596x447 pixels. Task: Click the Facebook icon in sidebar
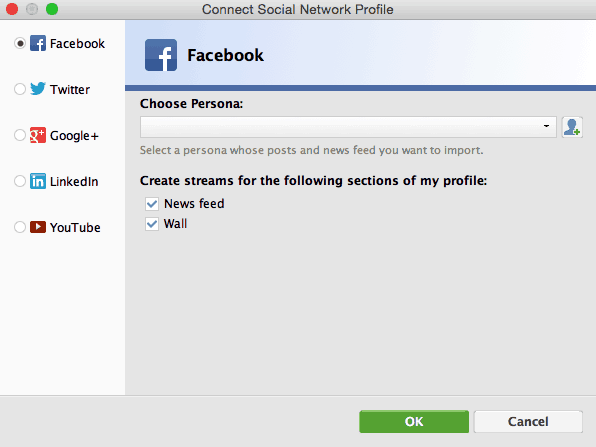(x=38, y=43)
